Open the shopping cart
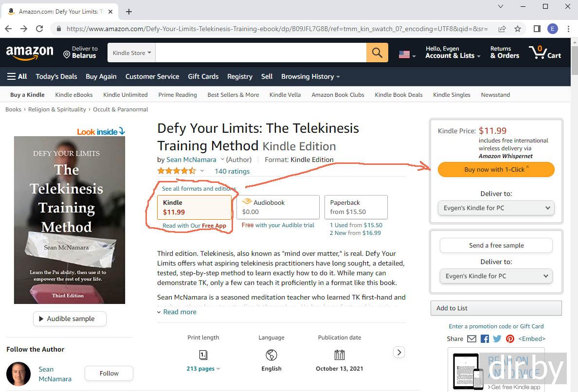Image resolution: width=578 pixels, height=392 pixels. pyautogui.click(x=545, y=53)
